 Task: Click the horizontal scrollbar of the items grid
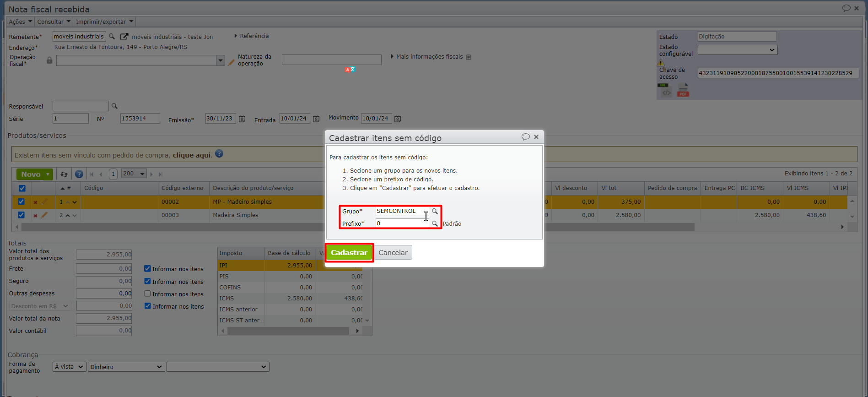pyautogui.click(x=358, y=227)
